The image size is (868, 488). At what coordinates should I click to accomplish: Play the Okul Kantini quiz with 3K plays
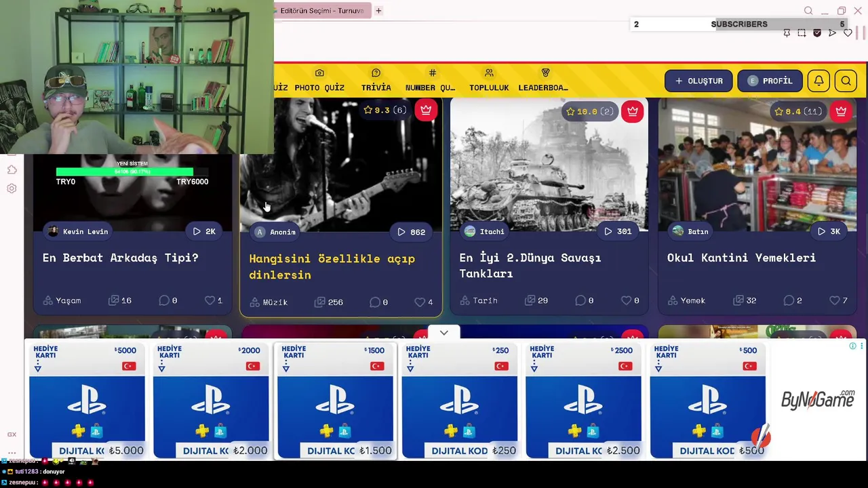point(829,232)
